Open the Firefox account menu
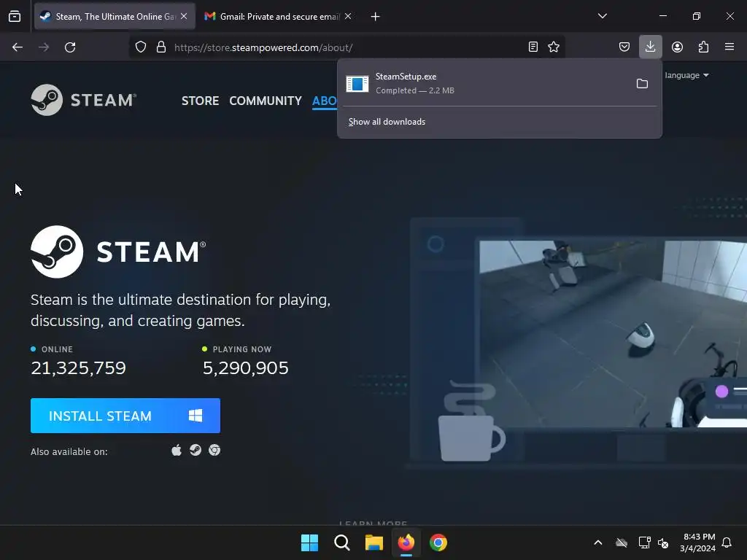Viewport: 747px width, 560px height. pyautogui.click(x=677, y=47)
